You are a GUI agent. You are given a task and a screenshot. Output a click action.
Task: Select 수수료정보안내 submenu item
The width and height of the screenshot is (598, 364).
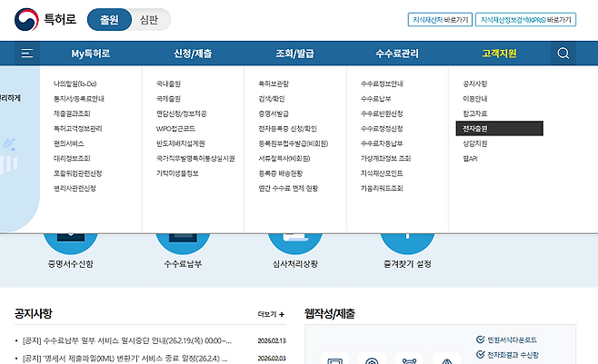click(x=382, y=84)
